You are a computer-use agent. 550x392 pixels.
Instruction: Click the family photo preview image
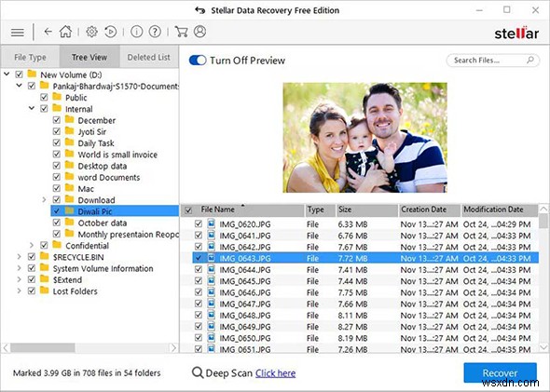click(x=364, y=137)
